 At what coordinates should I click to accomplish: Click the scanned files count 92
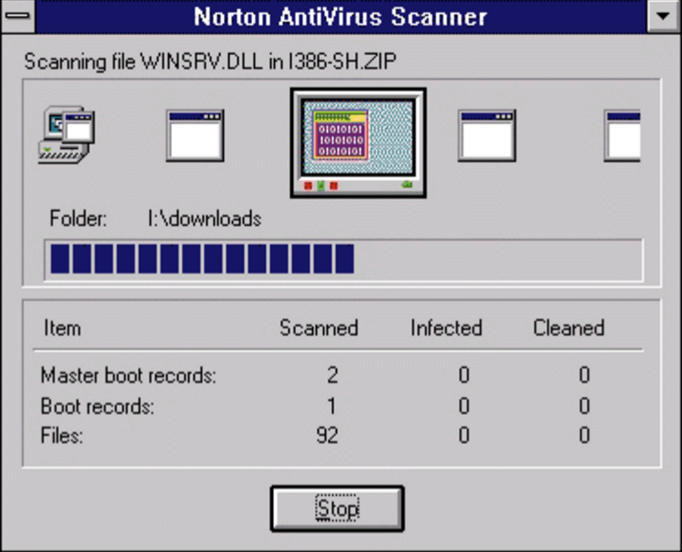click(x=328, y=435)
